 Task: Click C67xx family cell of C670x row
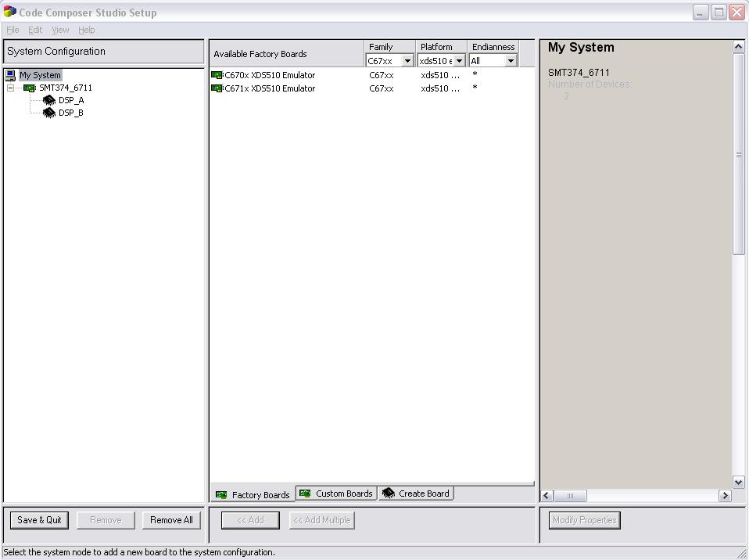coord(382,75)
